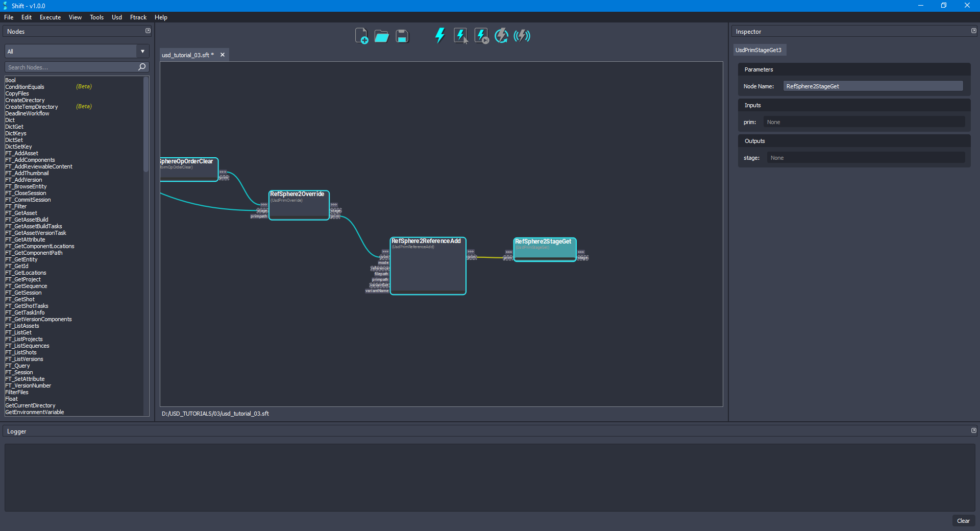This screenshot has height=531, width=980.
Task: Run execute-selected-node lightning cursor icon
Action: point(461,36)
